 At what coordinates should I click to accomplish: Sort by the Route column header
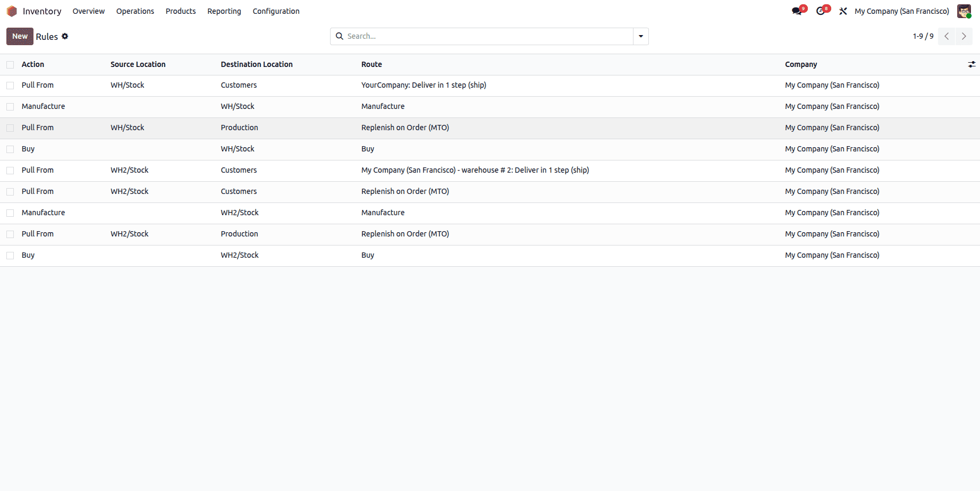tap(371, 64)
